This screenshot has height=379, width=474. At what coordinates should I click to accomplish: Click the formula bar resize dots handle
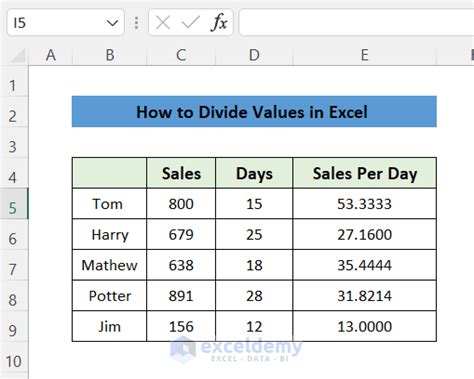pyautogui.click(x=136, y=23)
